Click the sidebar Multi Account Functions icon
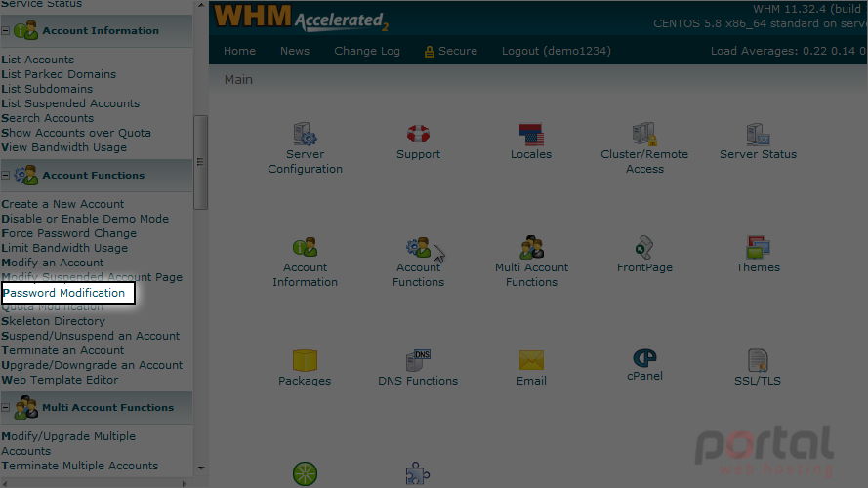The width and height of the screenshot is (868, 488). (x=25, y=407)
